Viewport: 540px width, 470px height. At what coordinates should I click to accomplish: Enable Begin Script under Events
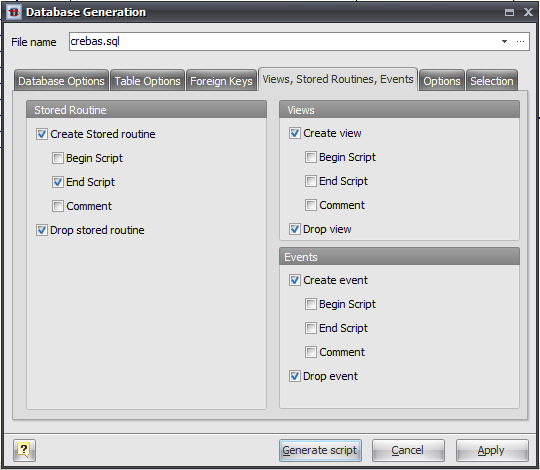(x=311, y=304)
